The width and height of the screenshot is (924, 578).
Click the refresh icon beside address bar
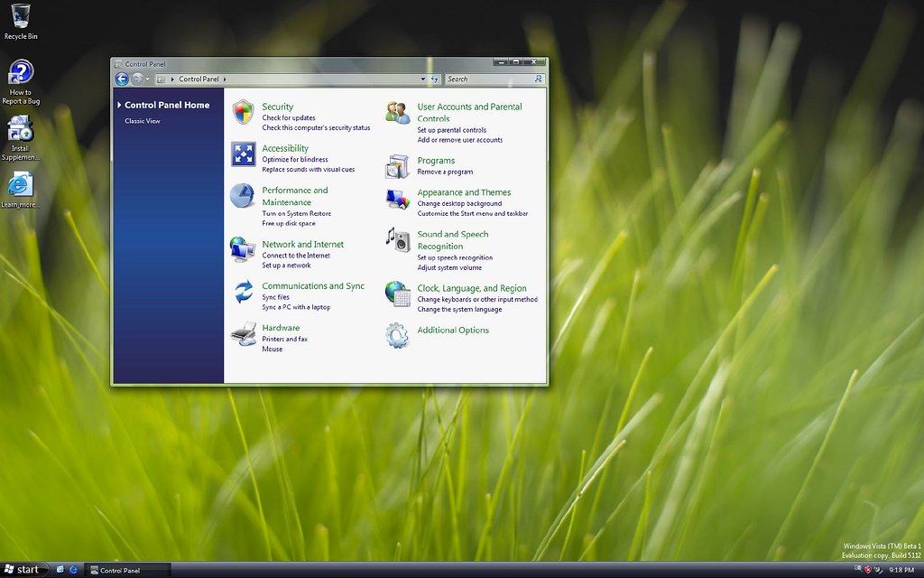point(435,79)
